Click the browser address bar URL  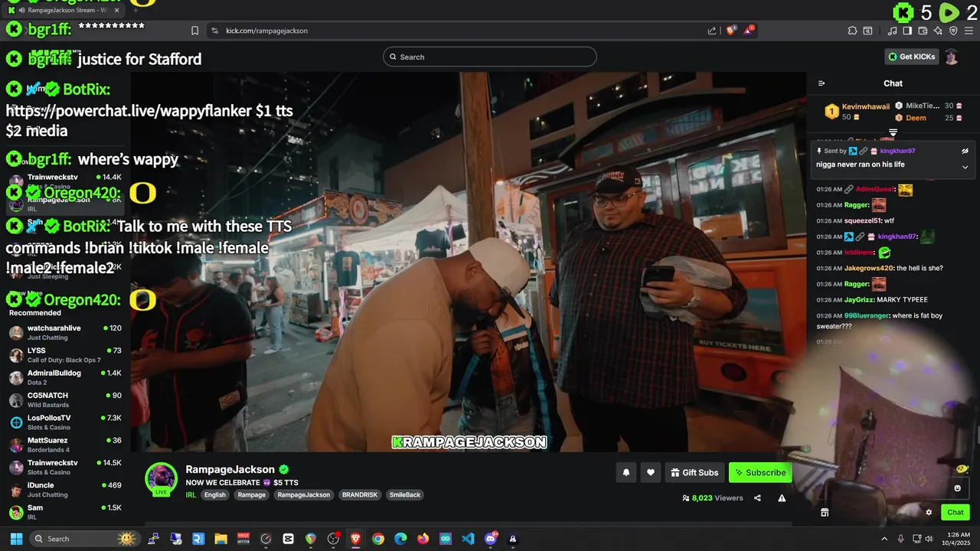(266, 31)
